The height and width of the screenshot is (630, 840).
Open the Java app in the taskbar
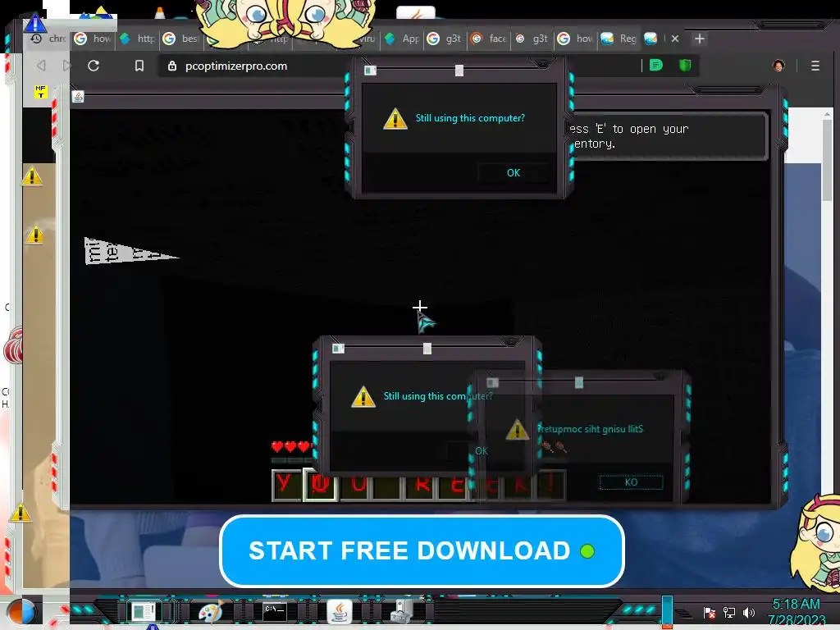(339, 611)
